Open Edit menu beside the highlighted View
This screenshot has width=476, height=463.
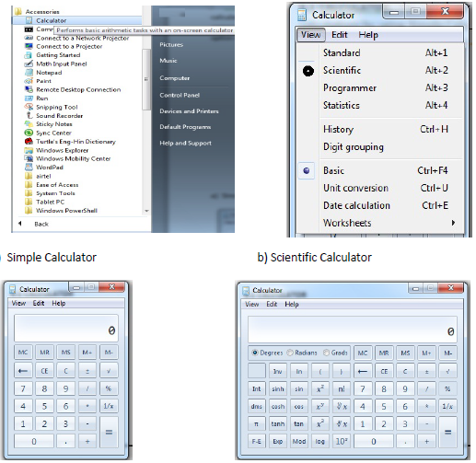(340, 35)
